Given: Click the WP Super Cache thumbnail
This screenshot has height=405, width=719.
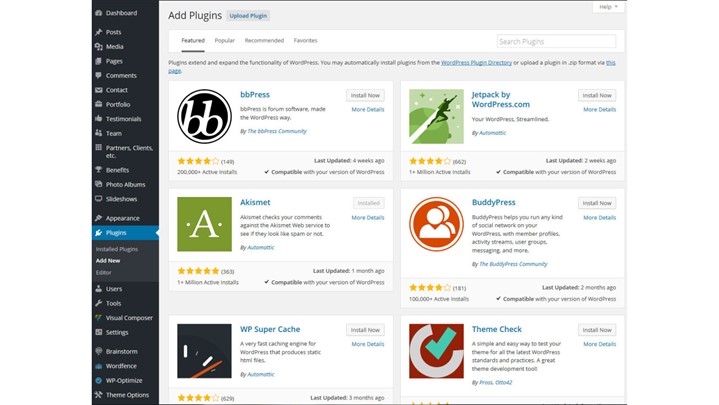Looking at the screenshot, I should (x=205, y=351).
